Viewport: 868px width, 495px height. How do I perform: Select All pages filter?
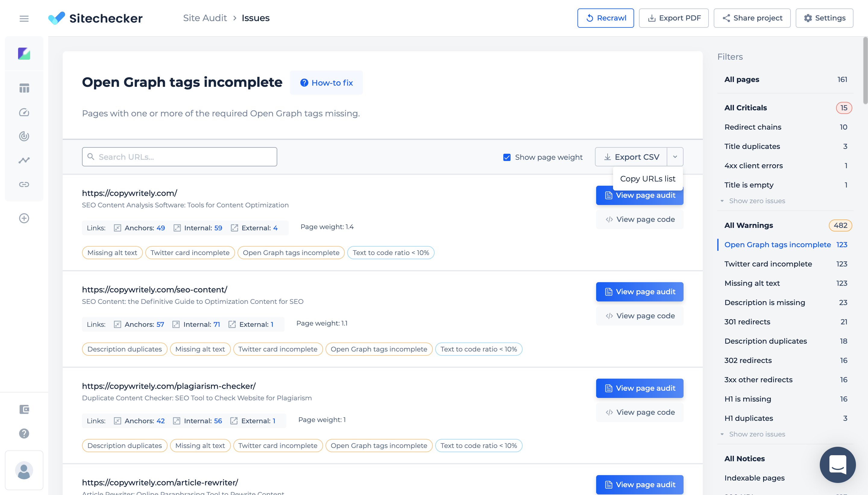coord(785,80)
